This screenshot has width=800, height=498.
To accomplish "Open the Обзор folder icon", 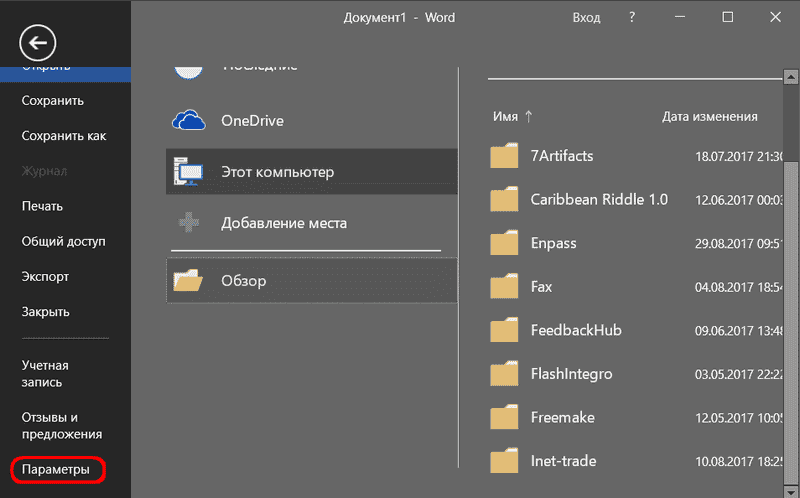I will pyautogui.click(x=189, y=281).
